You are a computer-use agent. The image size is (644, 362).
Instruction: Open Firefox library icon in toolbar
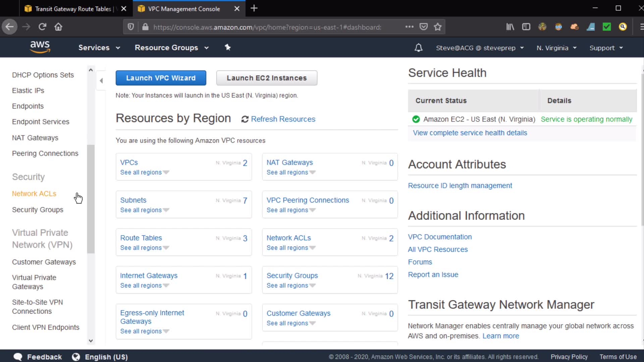pos(510,27)
